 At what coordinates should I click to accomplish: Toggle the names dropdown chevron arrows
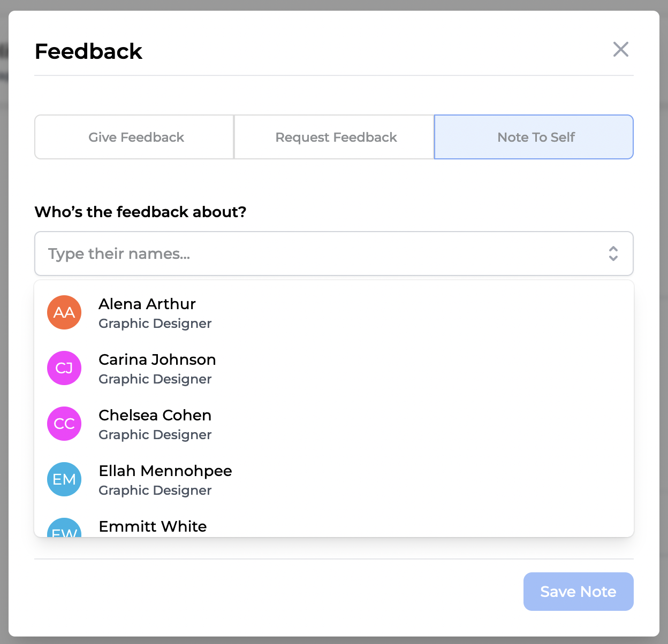pyautogui.click(x=613, y=254)
